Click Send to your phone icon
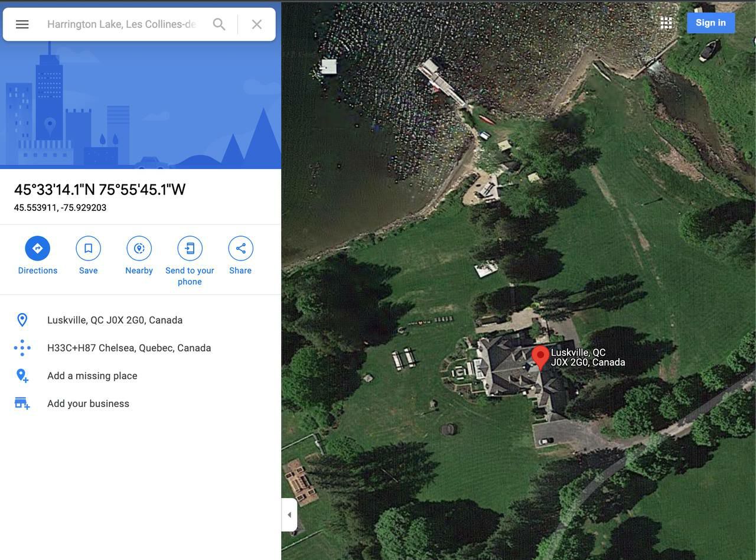Screen dimensions: 756x560 190,248
